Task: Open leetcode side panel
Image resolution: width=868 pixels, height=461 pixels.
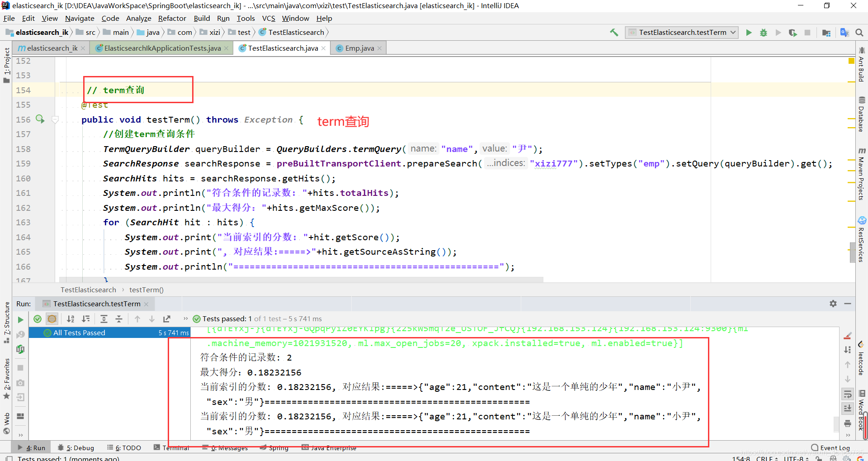Action: pyautogui.click(x=862, y=358)
